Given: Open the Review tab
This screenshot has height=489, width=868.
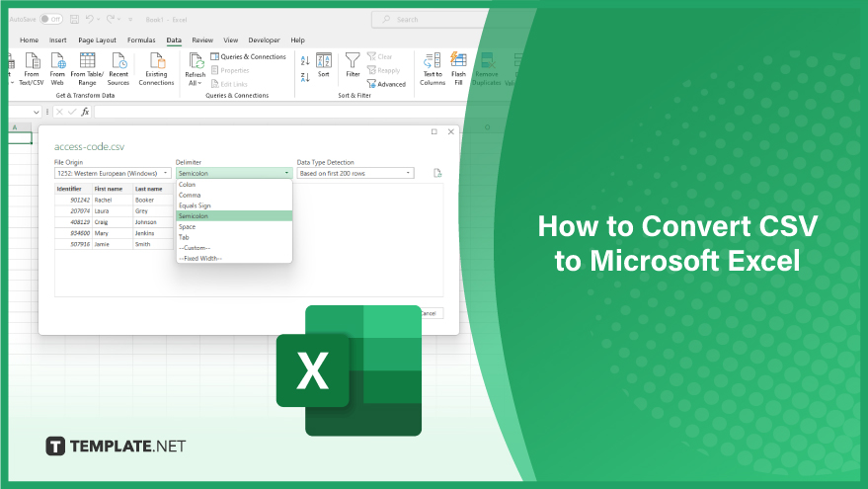Looking at the screenshot, I should point(202,41).
